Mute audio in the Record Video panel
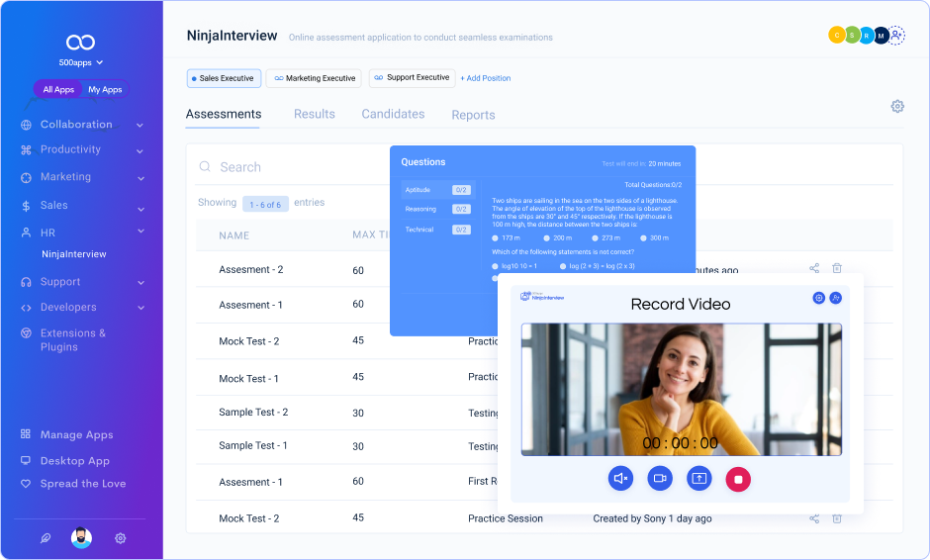Screen dimensions: 930x560 (x=620, y=479)
